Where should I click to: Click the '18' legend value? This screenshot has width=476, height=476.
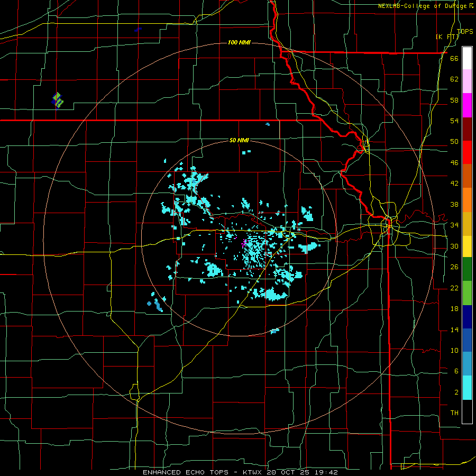(454, 309)
